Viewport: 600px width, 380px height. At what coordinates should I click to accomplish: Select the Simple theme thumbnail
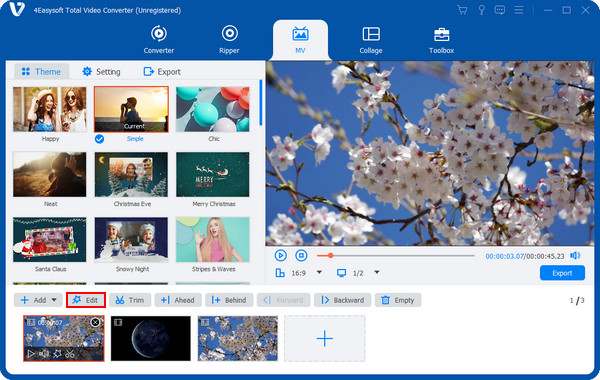pyautogui.click(x=131, y=109)
